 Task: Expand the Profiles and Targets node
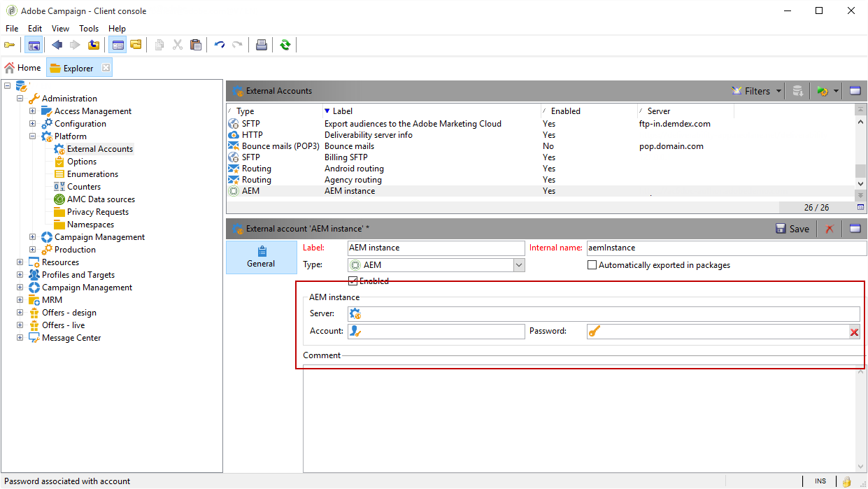click(x=20, y=275)
